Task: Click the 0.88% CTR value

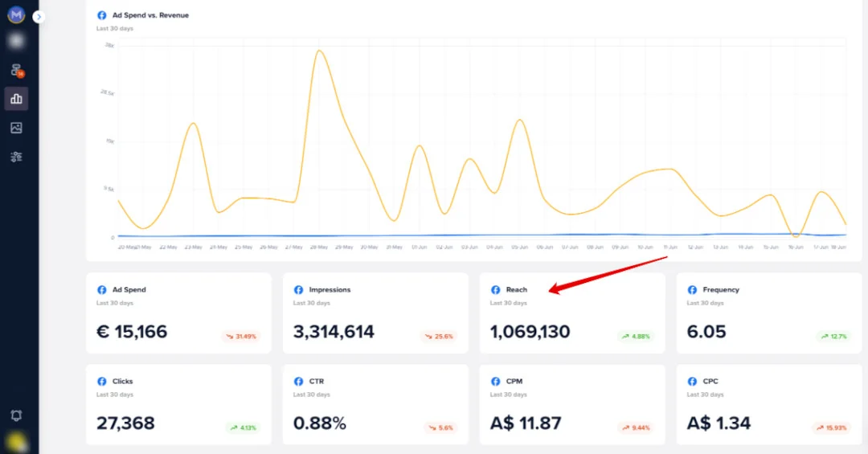Action: click(320, 423)
